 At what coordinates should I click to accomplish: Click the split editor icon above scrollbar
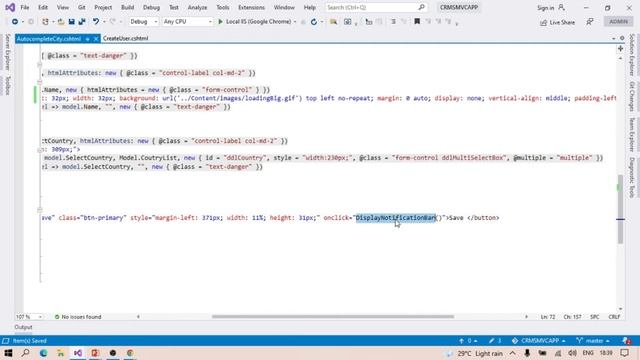tap(620, 49)
